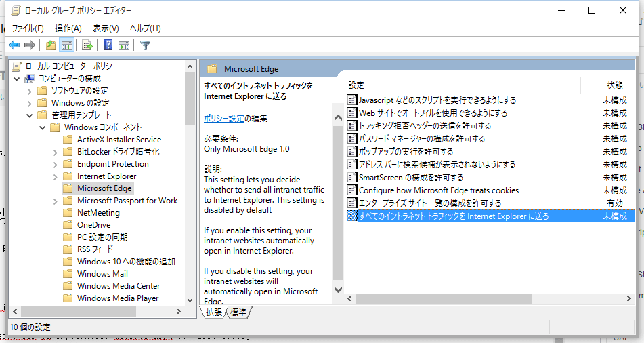This screenshot has width=644, height=343.
Task: Expand the ソフトウェアの設定 node
Action: [30, 91]
